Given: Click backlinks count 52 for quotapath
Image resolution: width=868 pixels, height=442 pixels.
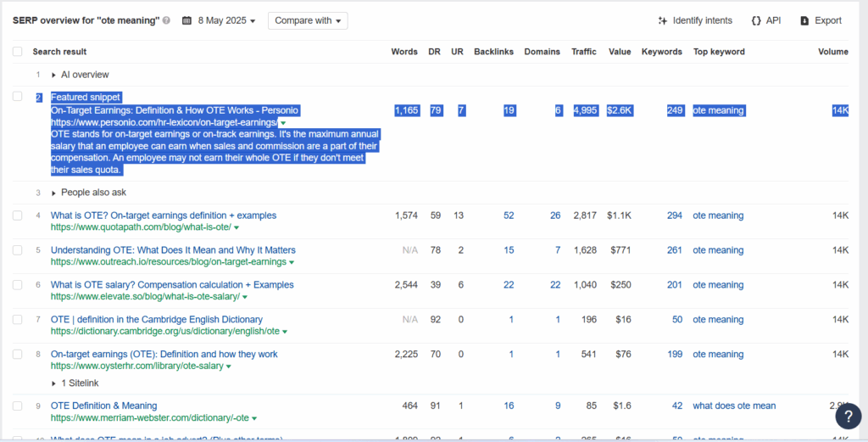Looking at the screenshot, I should [x=509, y=215].
